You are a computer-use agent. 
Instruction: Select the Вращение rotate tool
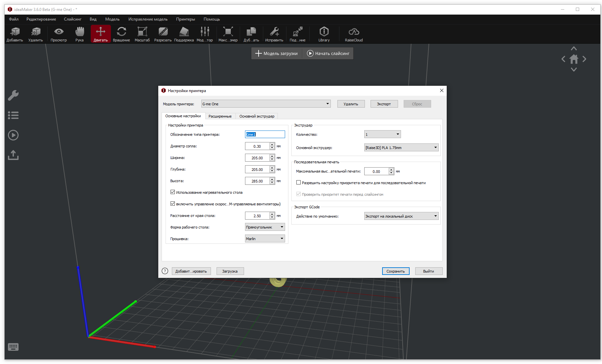121,34
